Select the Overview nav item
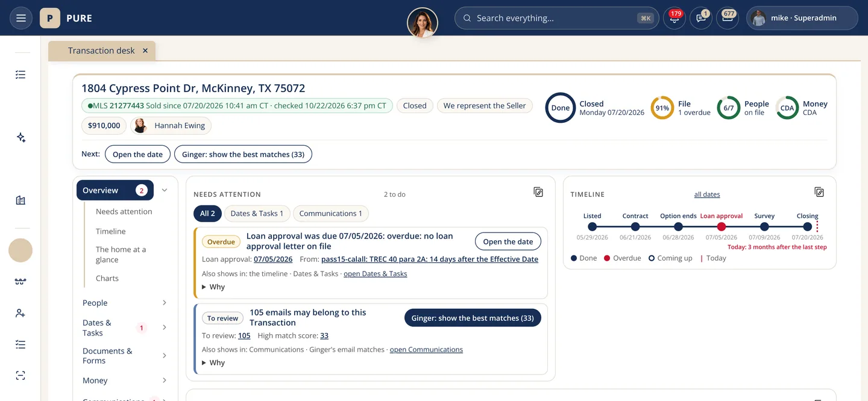The width and height of the screenshot is (868, 401). click(x=115, y=190)
